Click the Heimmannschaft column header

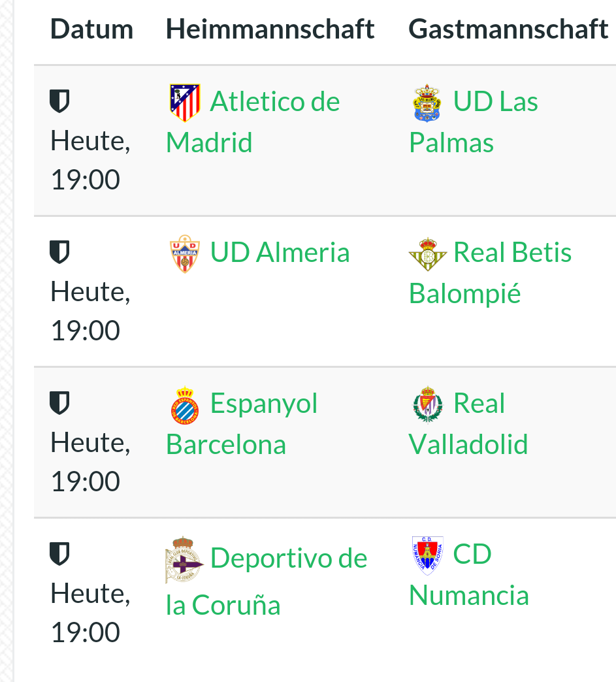coord(270,29)
